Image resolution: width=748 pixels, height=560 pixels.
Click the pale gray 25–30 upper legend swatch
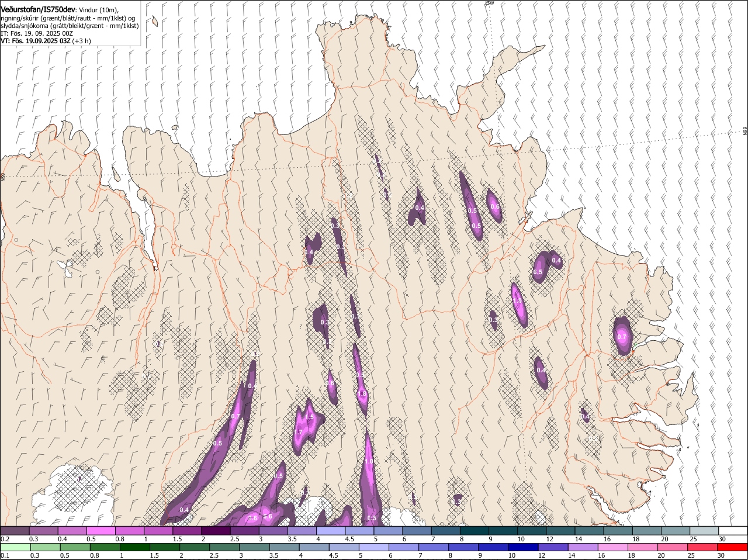[x=704, y=530]
